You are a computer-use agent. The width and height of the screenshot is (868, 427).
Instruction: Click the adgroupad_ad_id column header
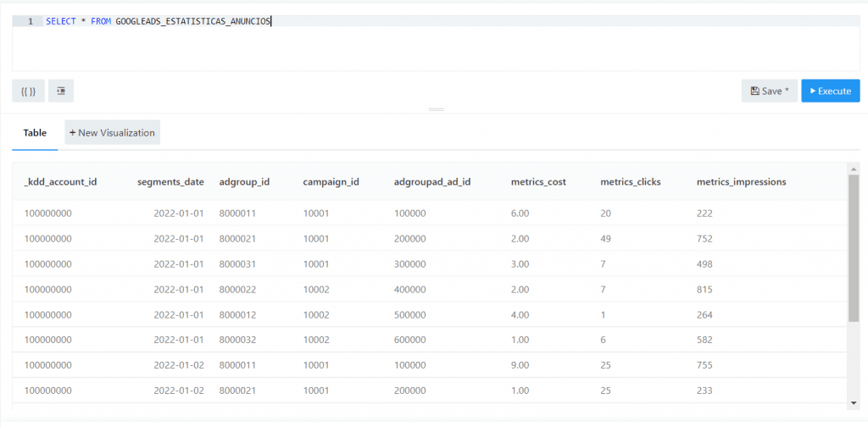pos(431,181)
